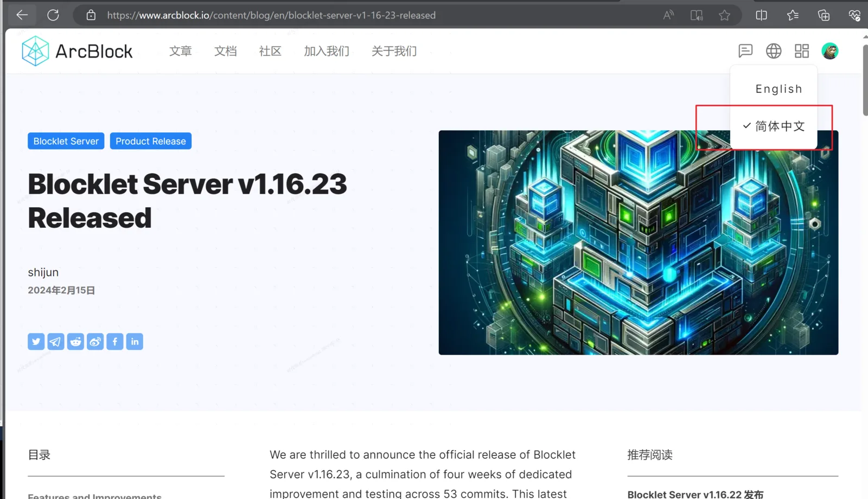
Task: Click the 2024年2月15日 publish date
Action: click(61, 290)
